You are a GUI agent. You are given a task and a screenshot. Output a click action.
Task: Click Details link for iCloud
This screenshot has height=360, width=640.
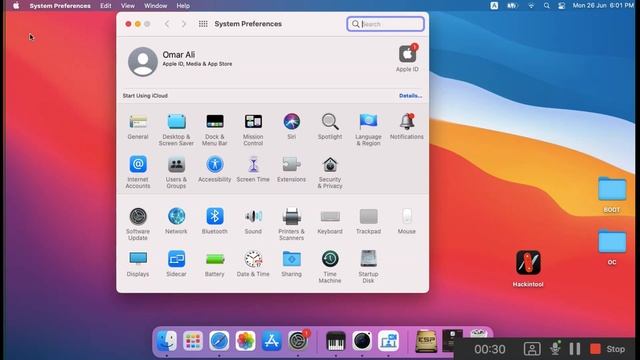(410, 96)
